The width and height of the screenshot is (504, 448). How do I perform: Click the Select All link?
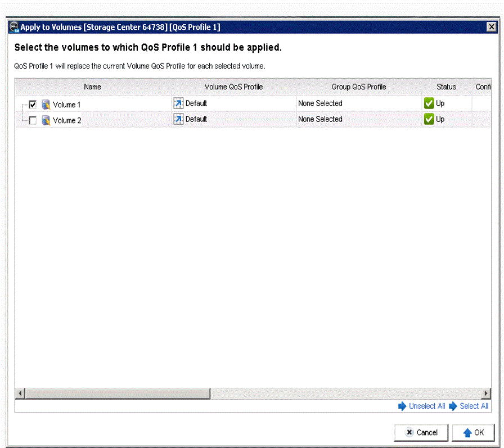(474, 406)
